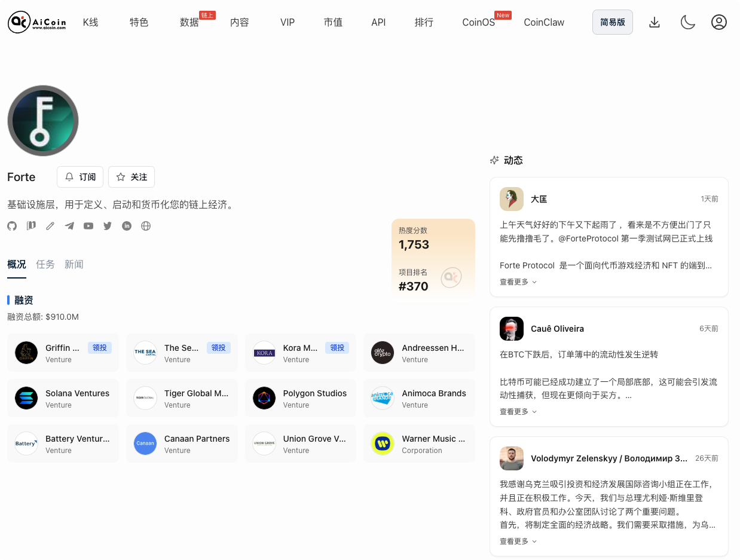Click 大臣's Joker avatar

(x=512, y=199)
